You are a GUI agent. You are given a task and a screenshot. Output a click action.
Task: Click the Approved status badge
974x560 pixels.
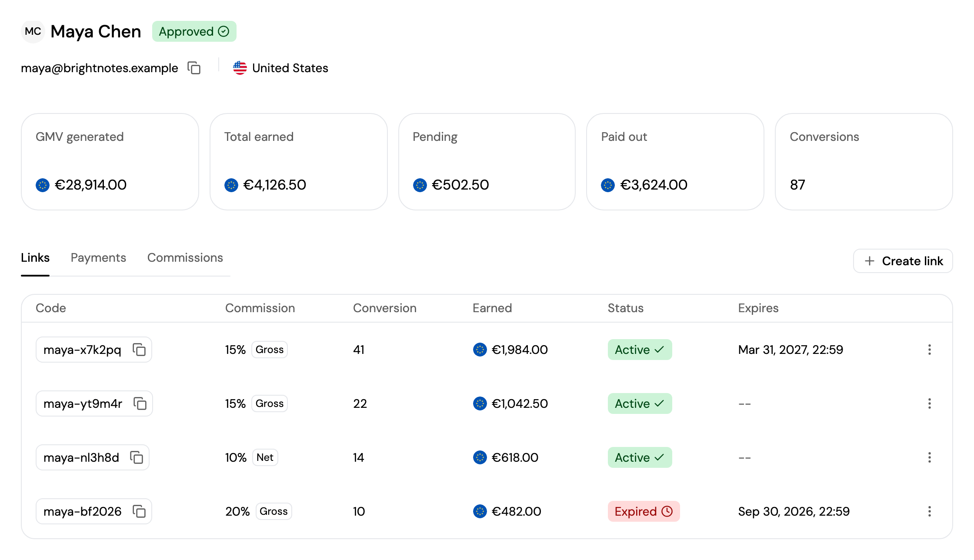click(194, 31)
